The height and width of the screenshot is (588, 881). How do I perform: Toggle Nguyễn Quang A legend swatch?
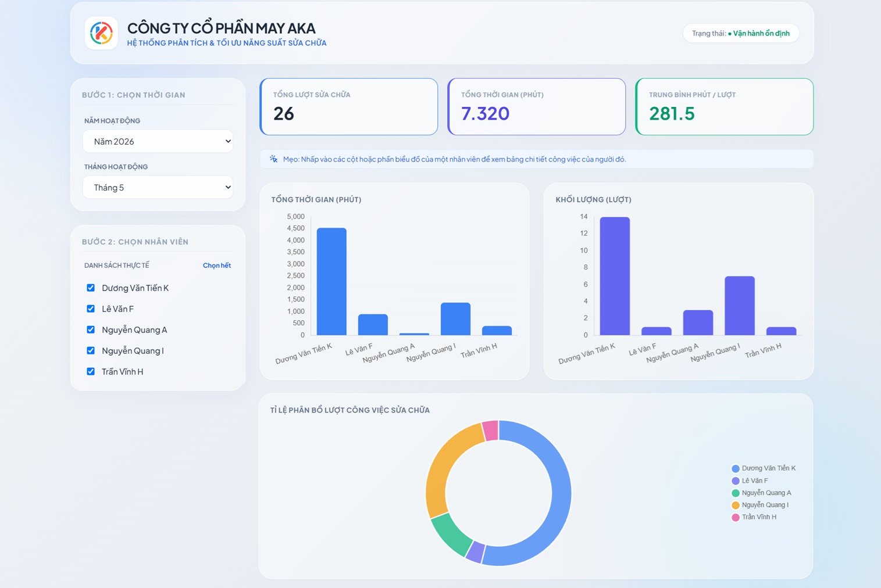pyautogui.click(x=735, y=493)
